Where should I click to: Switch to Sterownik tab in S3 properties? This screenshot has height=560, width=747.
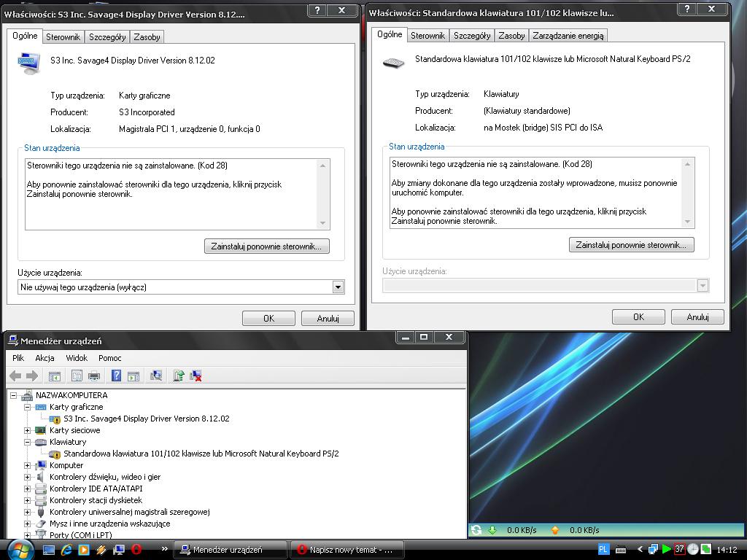tap(63, 37)
